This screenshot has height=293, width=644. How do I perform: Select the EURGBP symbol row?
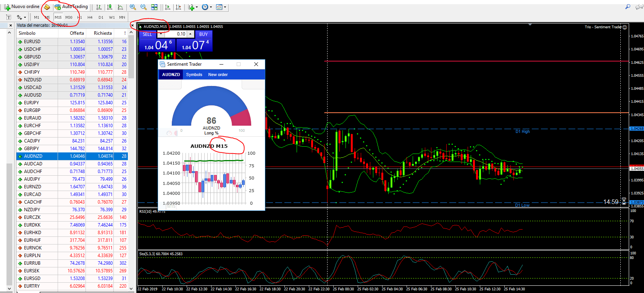72,110
